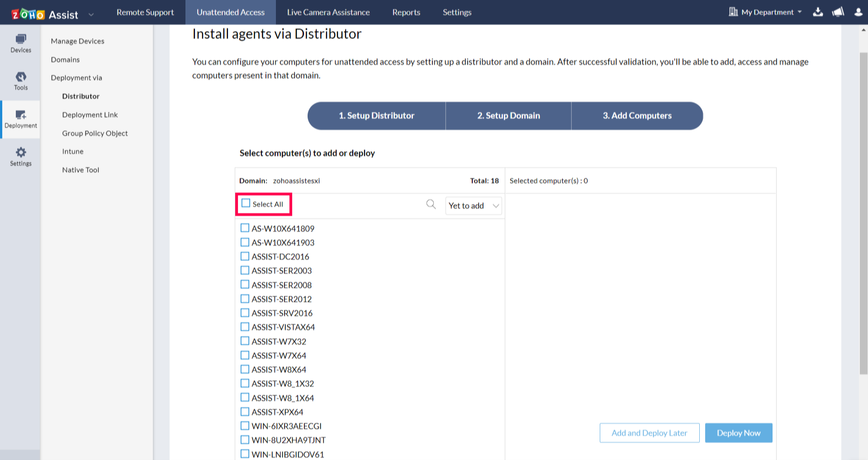Go to the Setup Domain step

pyautogui.click(x=508, y=116)
